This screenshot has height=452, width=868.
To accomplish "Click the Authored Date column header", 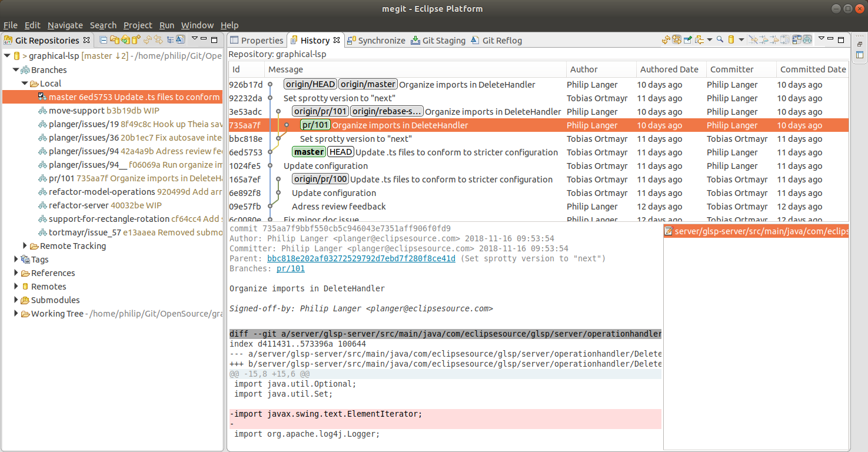I will point(671,69).
